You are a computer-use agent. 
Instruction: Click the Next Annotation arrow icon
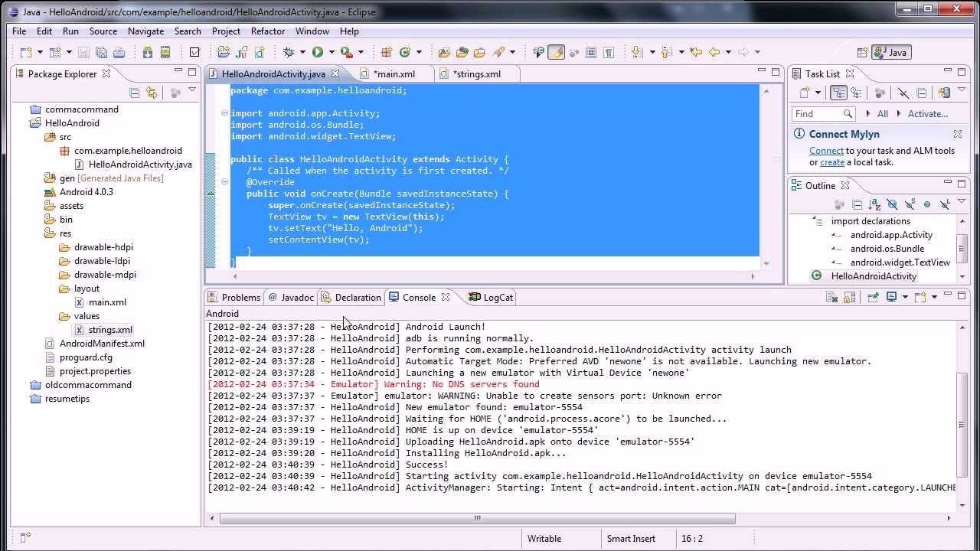pyautogui.click(x=637, y=52)
